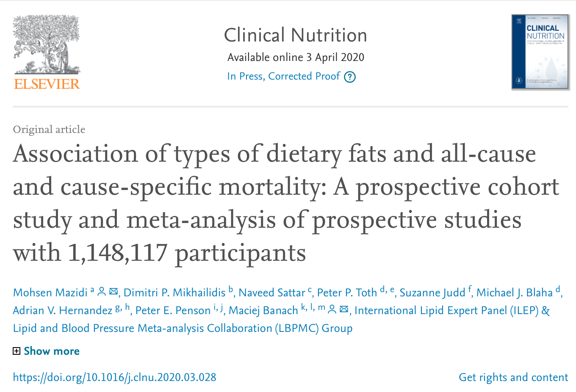Image resolution: width=576 pixels, height=392 pixels.
Task: Click the envelope icon after Maciej Banach
Action: point(344,309)
